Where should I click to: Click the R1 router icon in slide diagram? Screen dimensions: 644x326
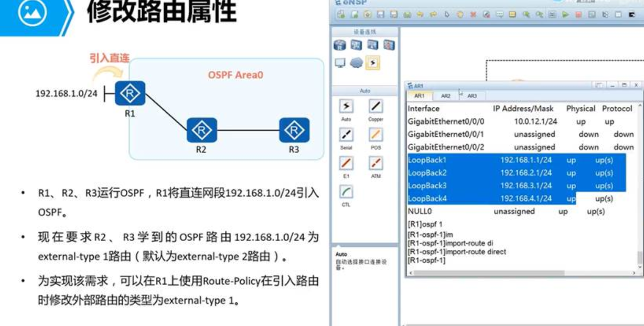click(x=130, y=94)
